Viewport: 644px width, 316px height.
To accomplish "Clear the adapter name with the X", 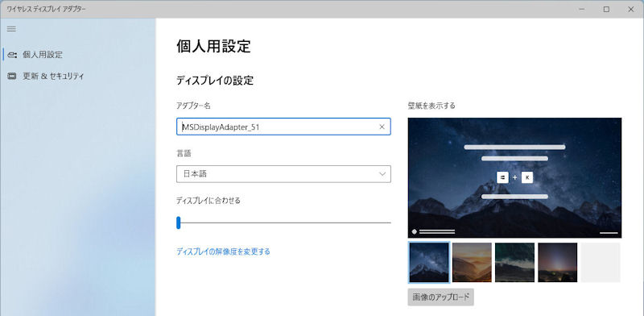I will pos(382,127).
